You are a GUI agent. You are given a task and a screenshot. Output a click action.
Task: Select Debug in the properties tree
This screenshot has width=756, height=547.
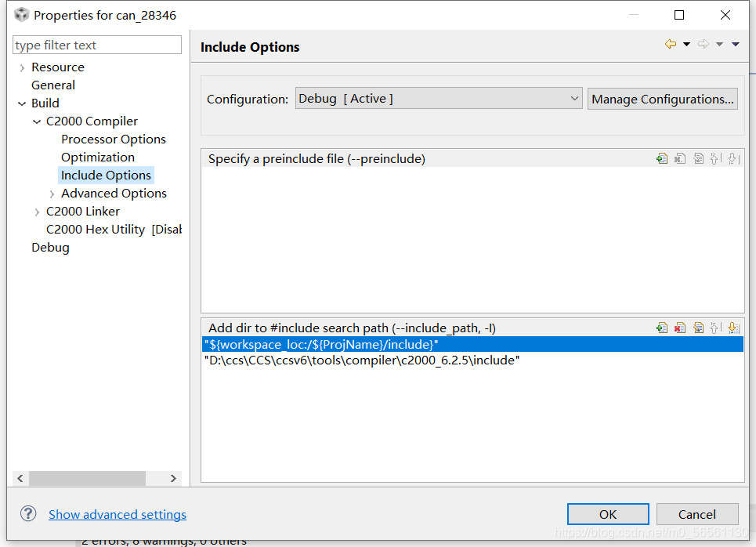pyautogui.click(x=50, y=248)
